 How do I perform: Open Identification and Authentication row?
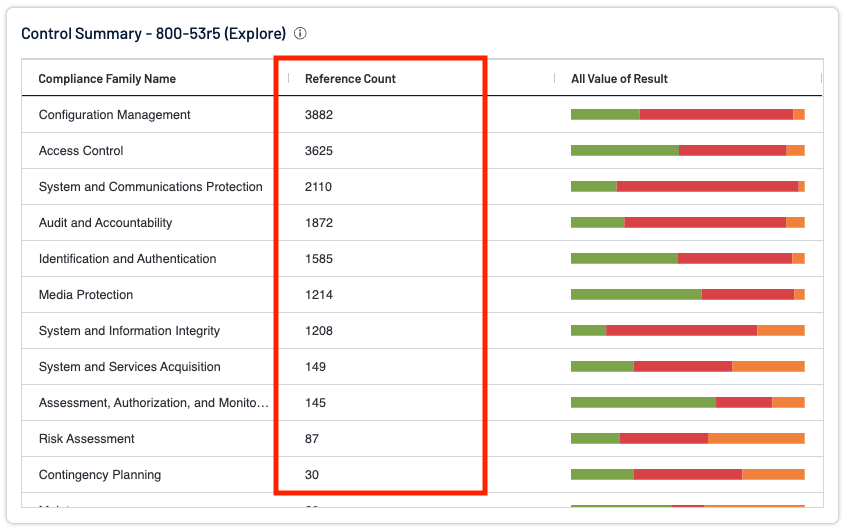click(x=127, y=259)
